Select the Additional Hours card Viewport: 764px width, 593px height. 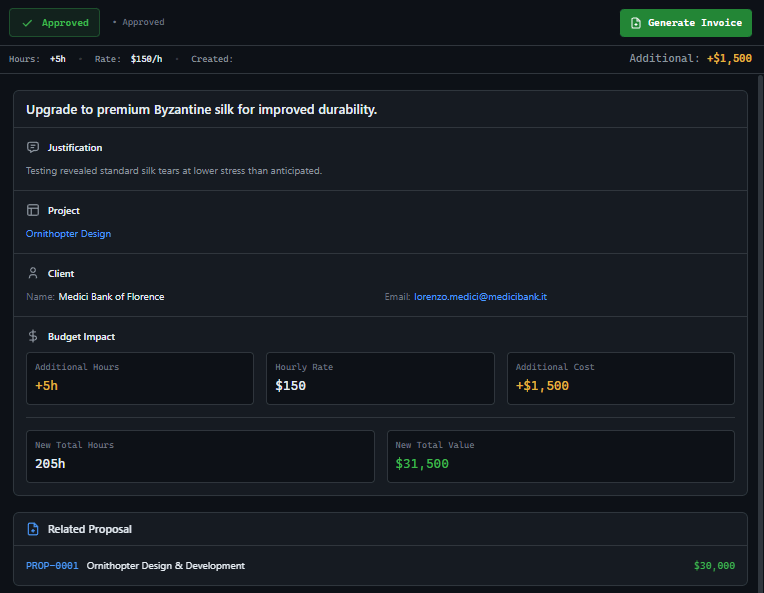pos(139,378)
